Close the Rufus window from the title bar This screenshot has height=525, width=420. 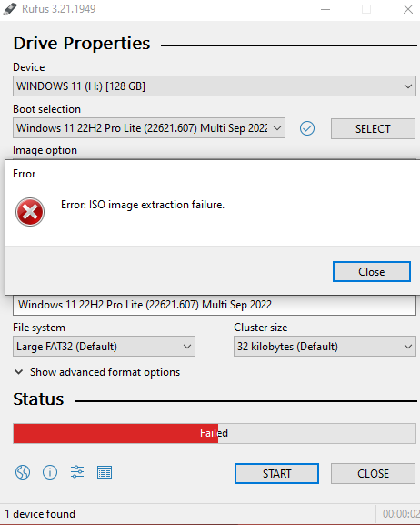point(408,9)
